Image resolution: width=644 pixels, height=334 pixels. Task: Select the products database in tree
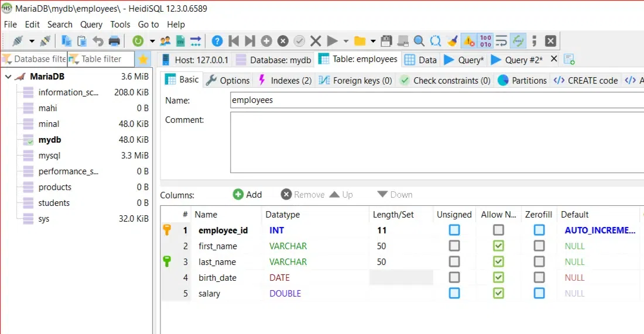[x=55, y=187]
